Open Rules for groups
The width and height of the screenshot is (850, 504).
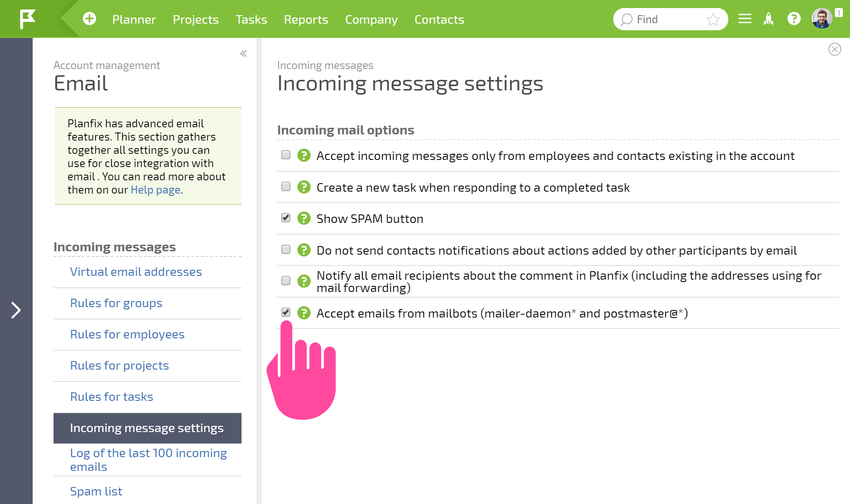(x=116, y=303)
